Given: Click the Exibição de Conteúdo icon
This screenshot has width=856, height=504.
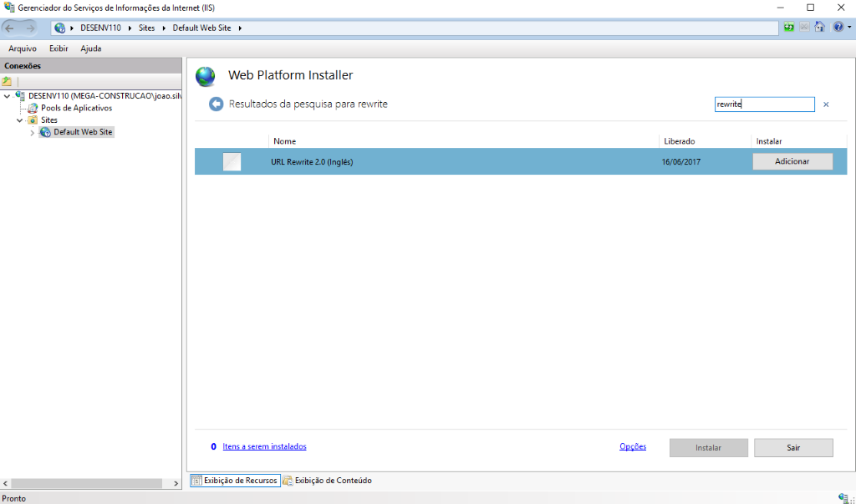Looking at the screenshot, I should [288, 481].
